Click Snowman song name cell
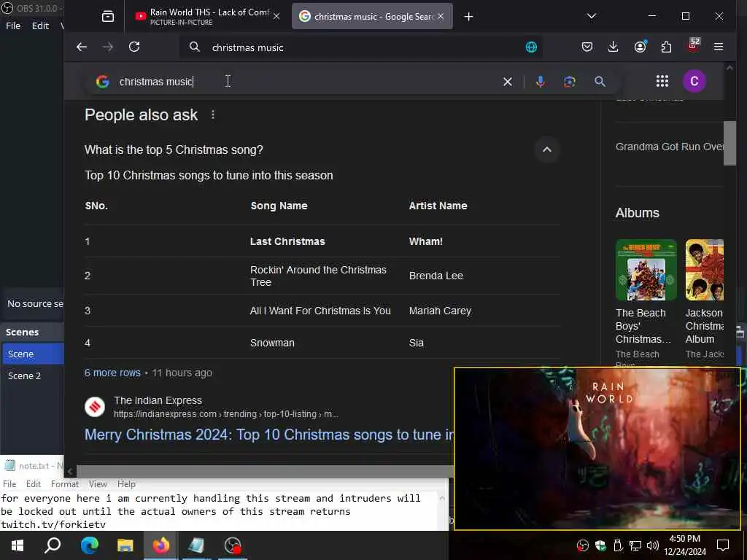The height and width of the screenshot is (560, 747). (x=272, y=343)
